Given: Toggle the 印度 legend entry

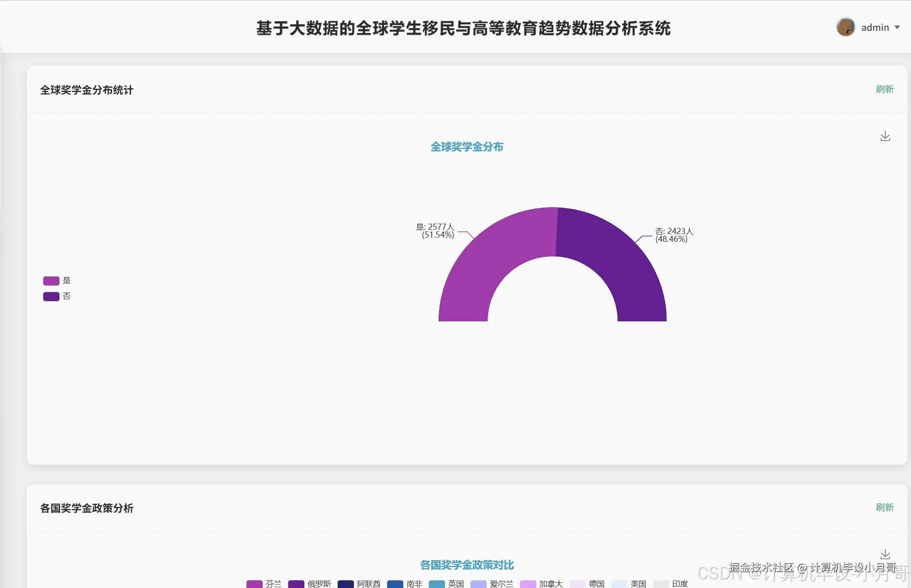Looking at the screenshot, I should tap(660, 584).
